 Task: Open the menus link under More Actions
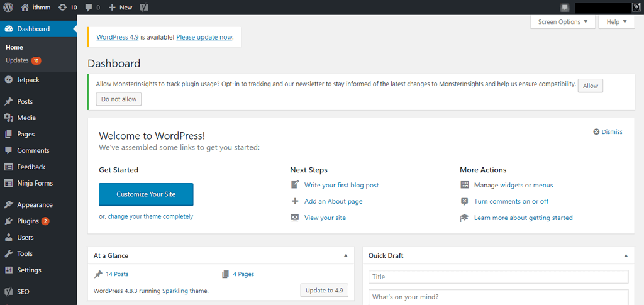(x=543, y=185)
